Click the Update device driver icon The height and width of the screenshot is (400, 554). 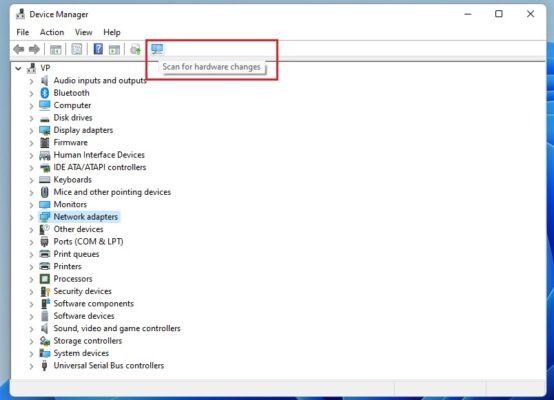pyautogui.click(x=135, y=49)
